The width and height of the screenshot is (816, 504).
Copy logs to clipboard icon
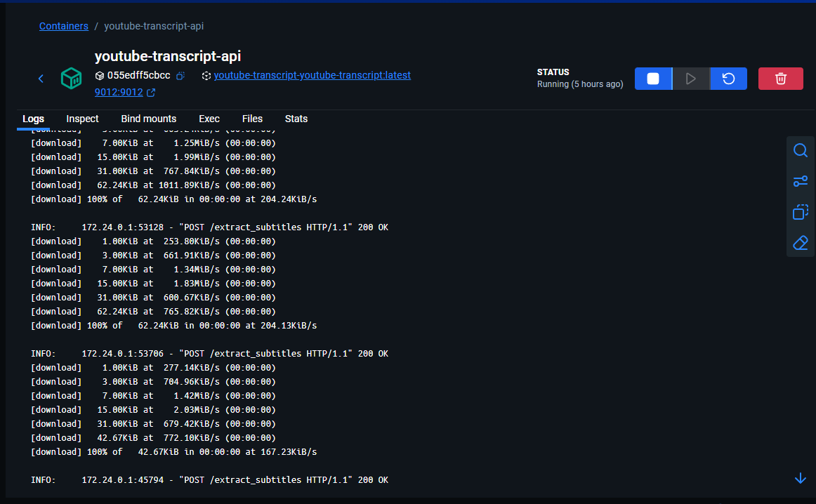[x=801, y=212]
